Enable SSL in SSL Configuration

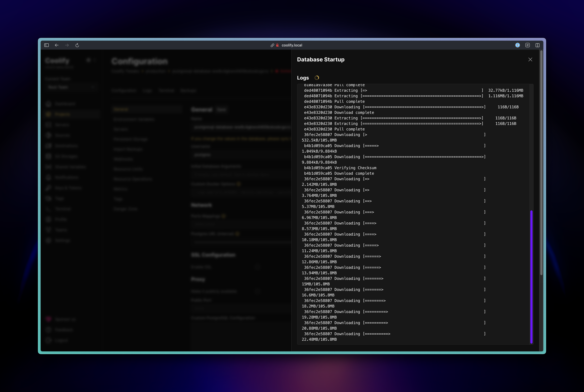click(x=258, y=267)
